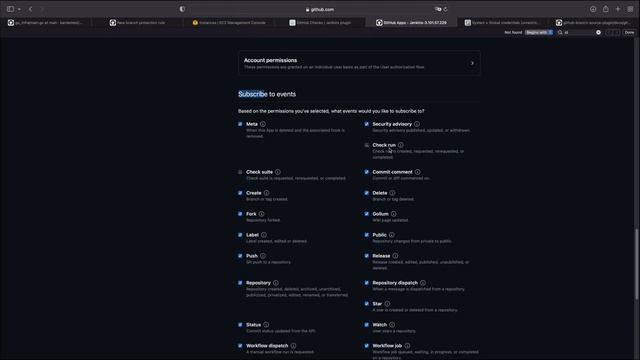Toggle the Repository event checkbox
The height and width of the screenshot is (360, 640).
(240, 283)
